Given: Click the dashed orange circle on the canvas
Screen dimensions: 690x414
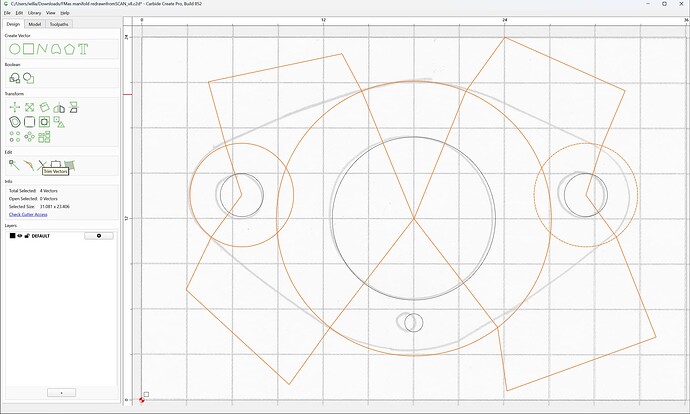Looking at the screenshot, I should [586, 195].
